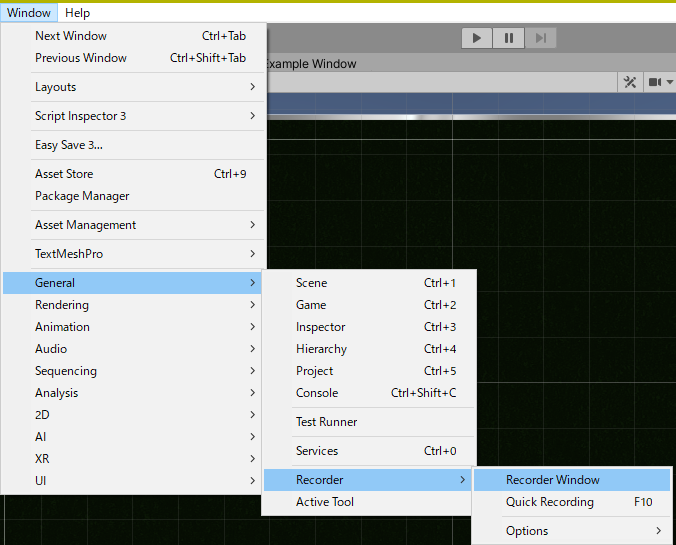Screen dimensions: 676x545
Task: Expand the Script Inspector 3 submenu
Action: pos(134,116)
